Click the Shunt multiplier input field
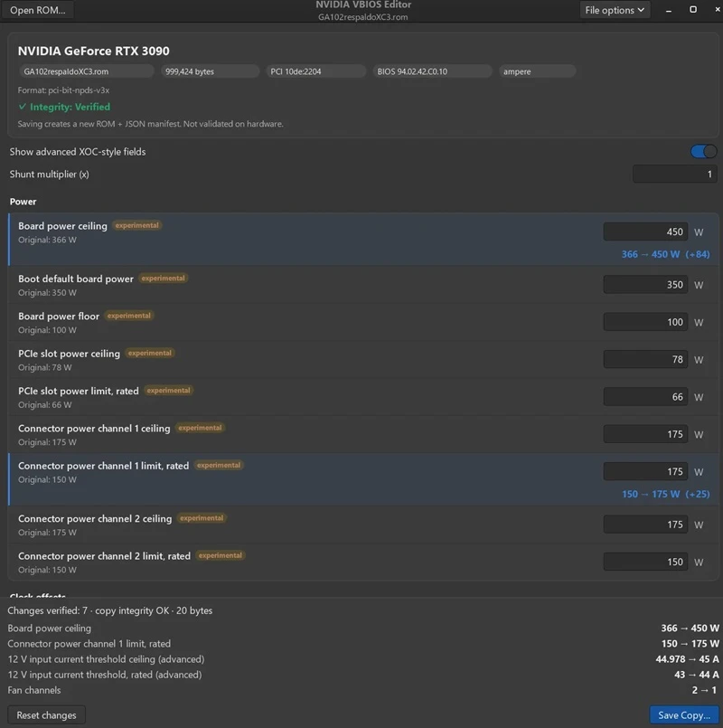723x728 pixels. click(x=675, y=175)
